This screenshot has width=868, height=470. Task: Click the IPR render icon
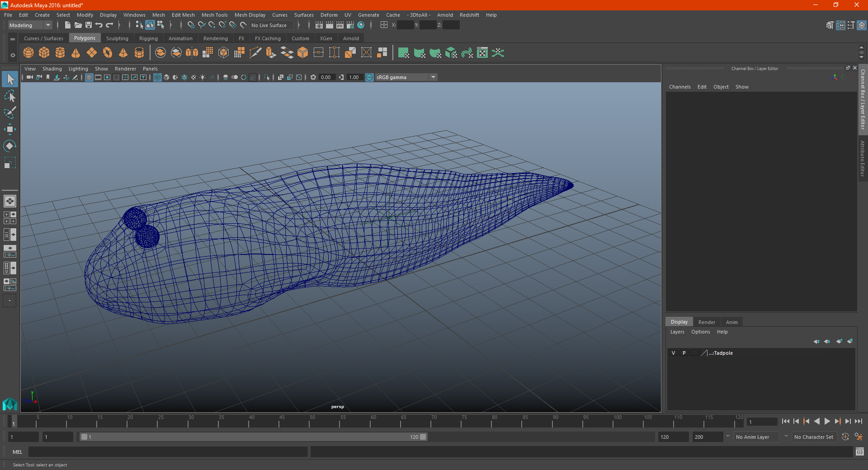340,25
